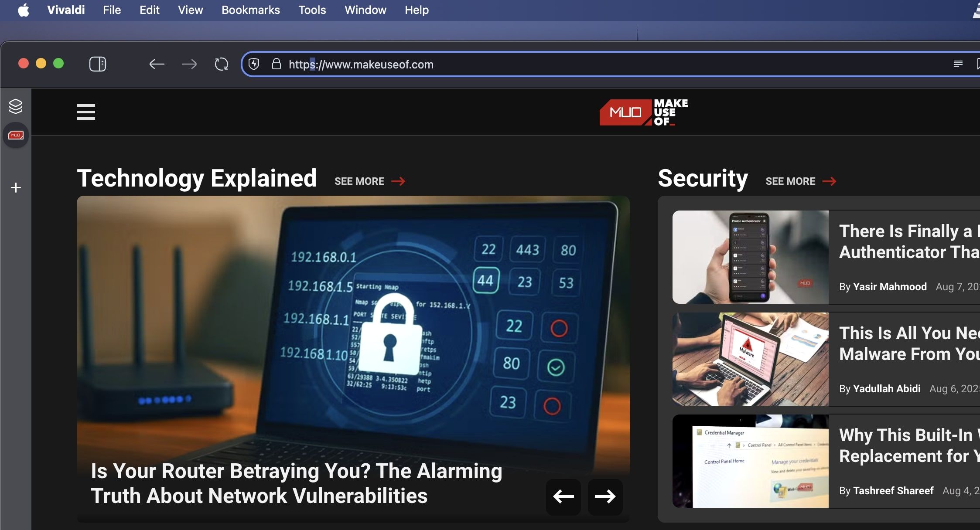Open the Malware laptop thumbnail
Viewport: 980px width, 530px height.
pyautogui.click(x=751, y=359)
